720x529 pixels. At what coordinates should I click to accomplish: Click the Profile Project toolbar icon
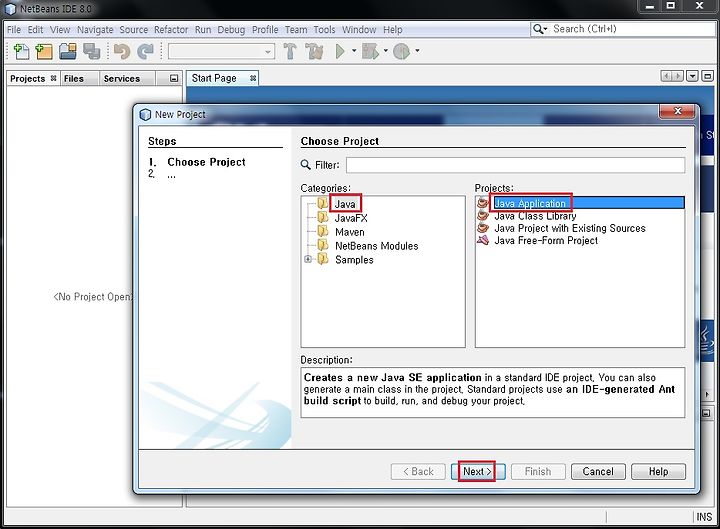(x=402, y=51)
